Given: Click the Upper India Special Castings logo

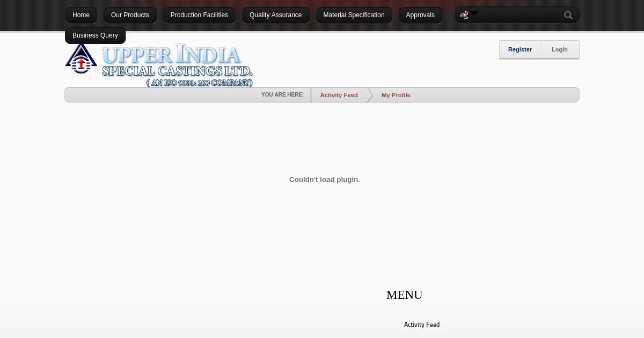Looking at the screenshot, I should click(x=159, y=65).
